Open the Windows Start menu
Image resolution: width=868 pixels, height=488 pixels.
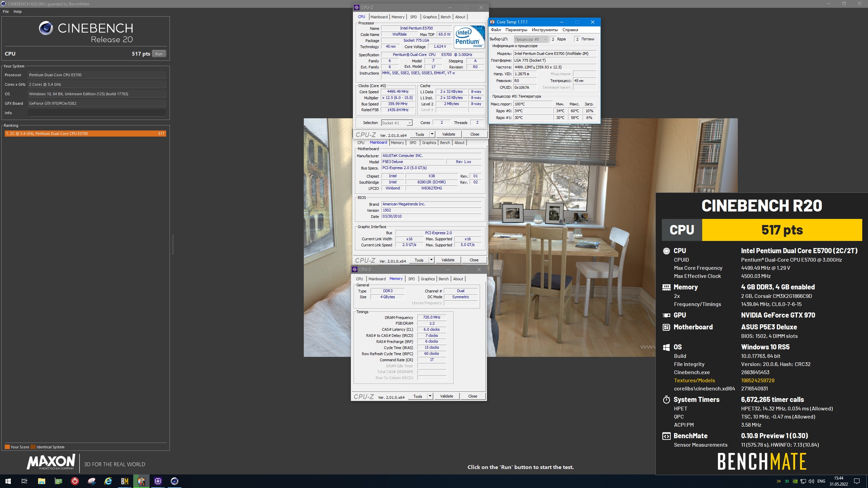coord(8,481)
